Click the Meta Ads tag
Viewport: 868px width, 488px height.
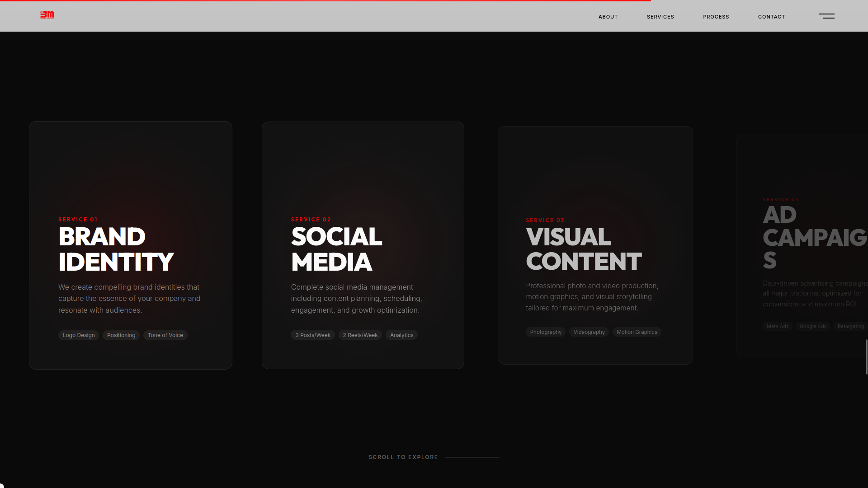[x=778, y=326]
